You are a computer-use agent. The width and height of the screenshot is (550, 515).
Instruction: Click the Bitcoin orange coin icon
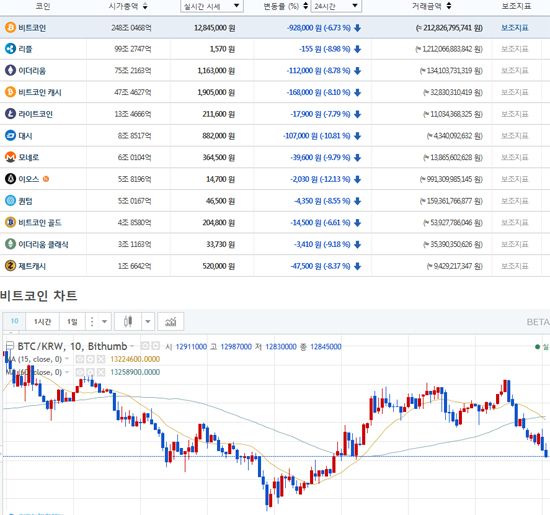click(10, 27)
